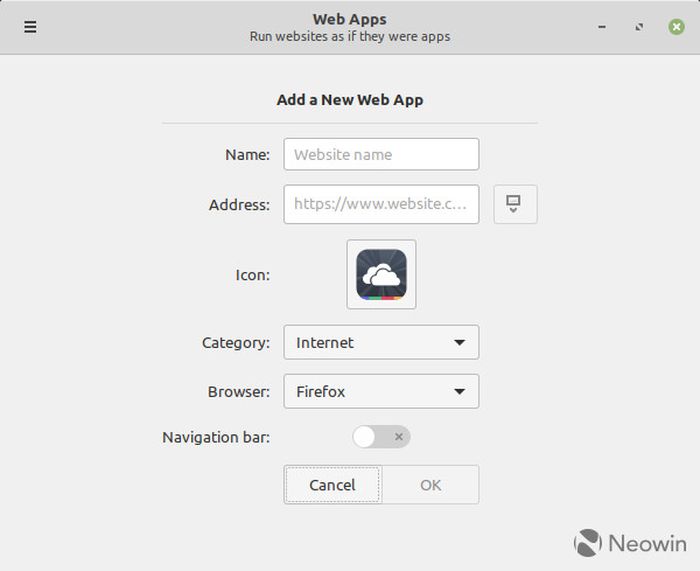Click the 'Browser:' label
The width and height of the screenshot is (700, 571).
239,392
